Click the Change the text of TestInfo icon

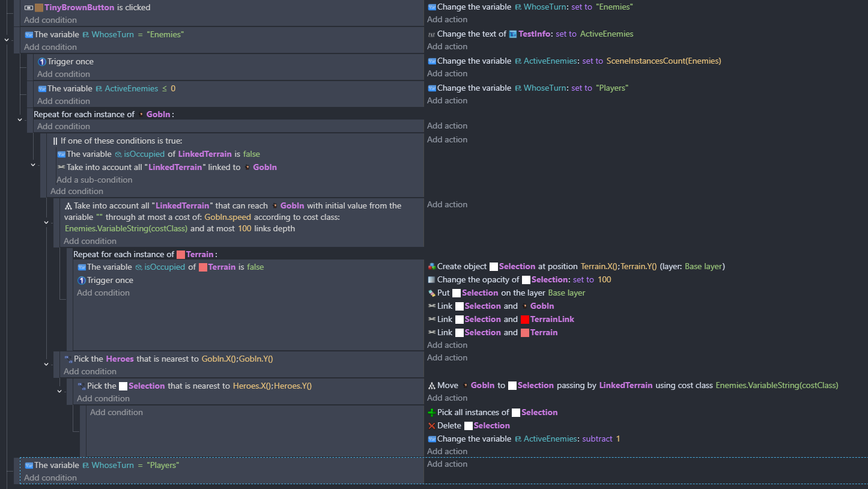[x=431, y=34]
